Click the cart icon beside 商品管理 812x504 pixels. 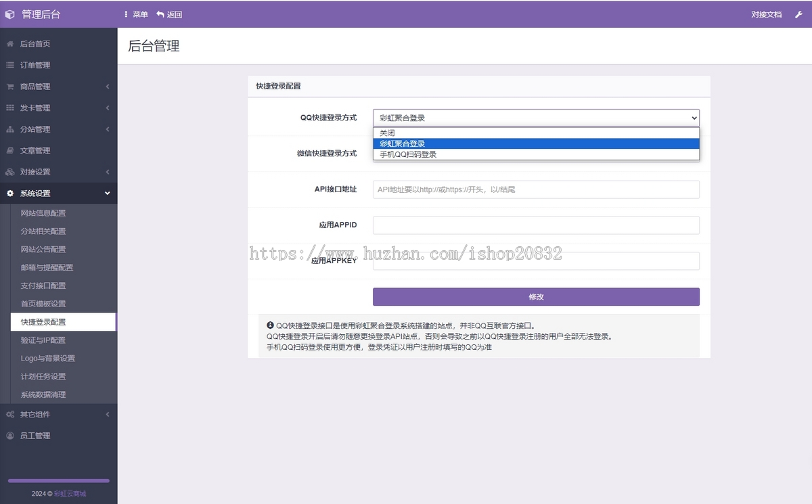coord(10,87)
